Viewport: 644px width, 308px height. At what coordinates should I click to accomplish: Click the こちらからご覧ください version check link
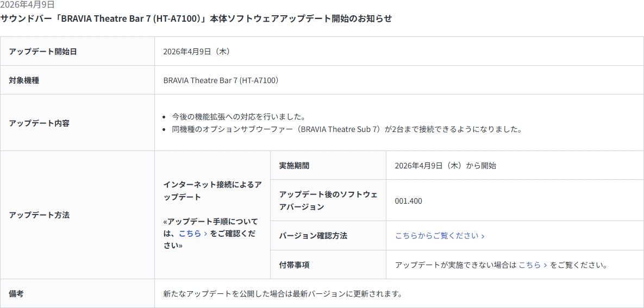click(x=439, y=236)
